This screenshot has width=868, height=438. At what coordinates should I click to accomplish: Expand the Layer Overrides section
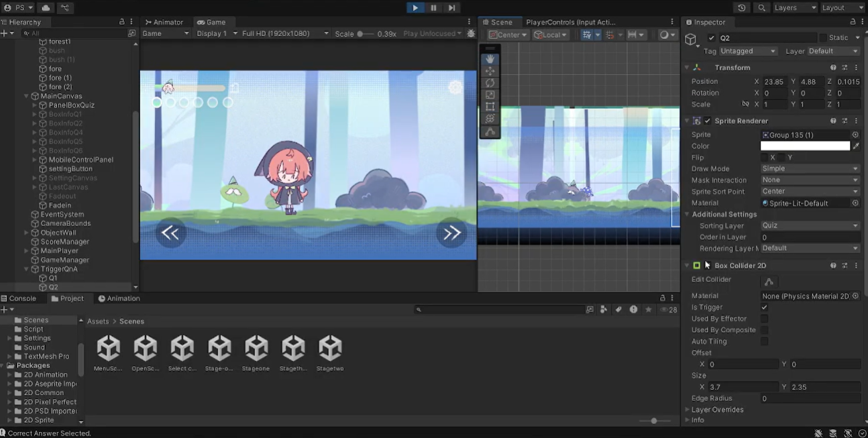[717, 410]
